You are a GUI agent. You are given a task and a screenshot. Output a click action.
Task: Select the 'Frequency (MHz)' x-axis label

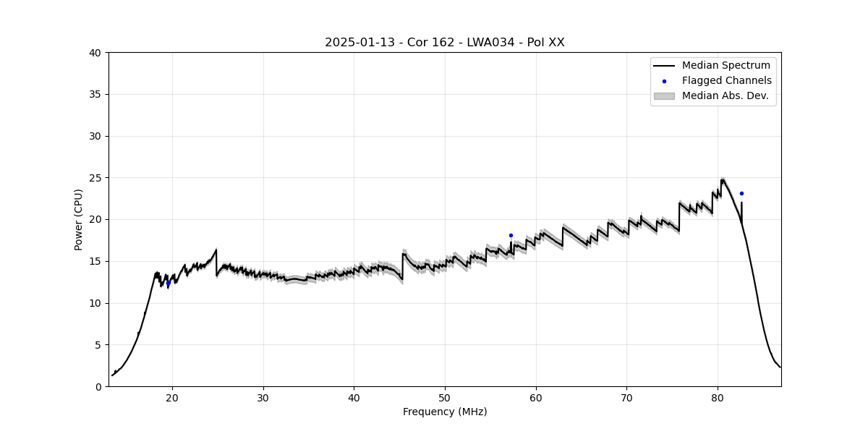coord(444,412)
